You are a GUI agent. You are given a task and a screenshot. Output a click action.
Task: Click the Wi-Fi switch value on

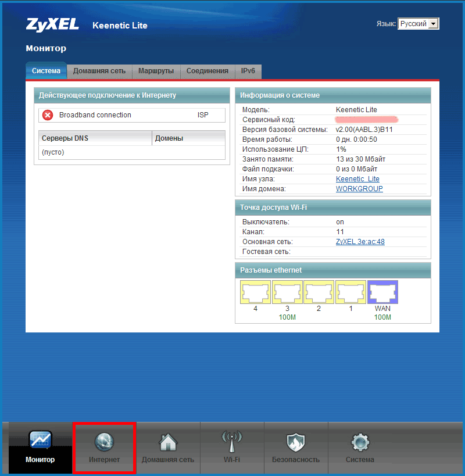click(340, 222)
